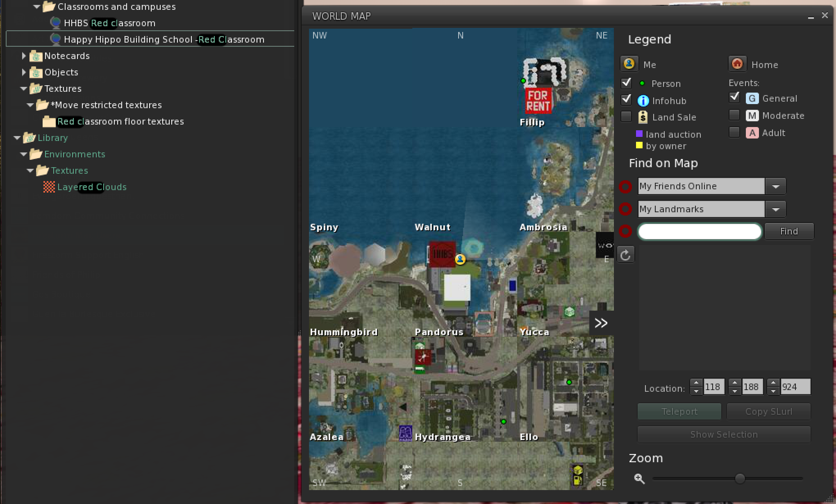Enable Moderate events checkbox
The width and height of the screenshot is (836, 504).
tap(734, 115)
